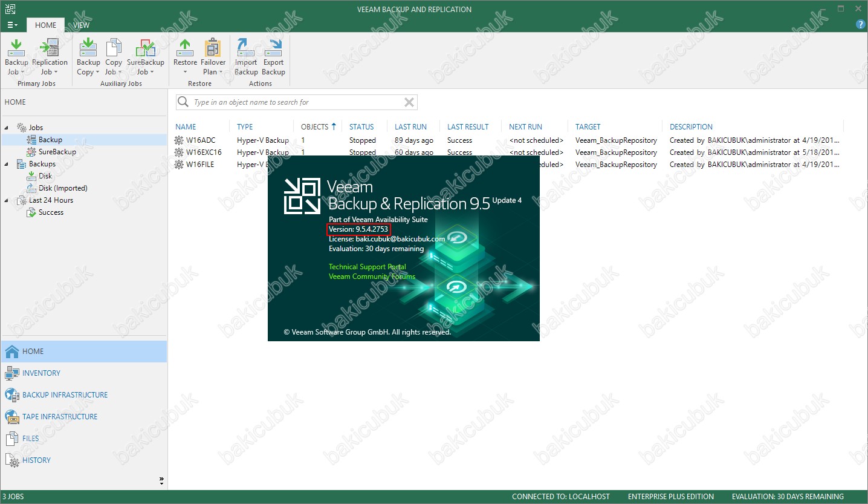This screenshot has height=504, width=868.
Task: Select the W16FILE job name
Action: [x=200, y=165]
